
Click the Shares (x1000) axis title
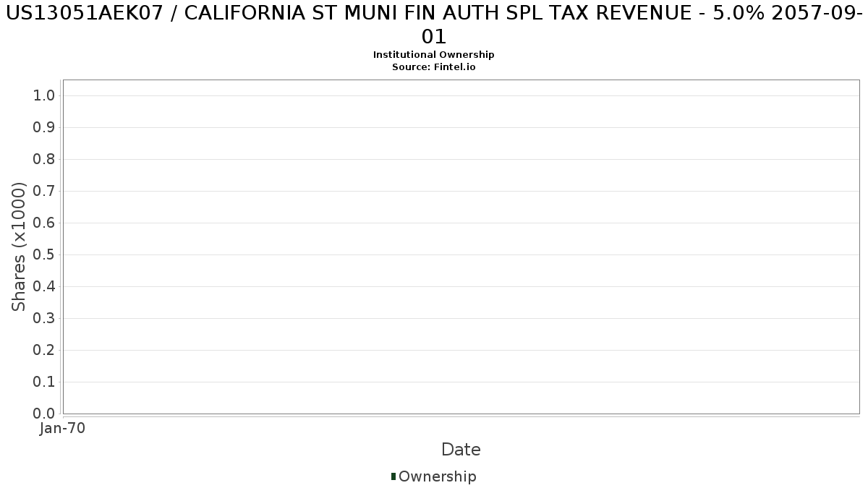20,247
